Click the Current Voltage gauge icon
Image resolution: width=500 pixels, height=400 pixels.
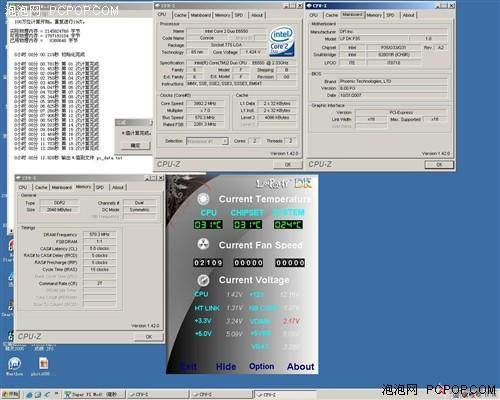click(x=203, y=280)
